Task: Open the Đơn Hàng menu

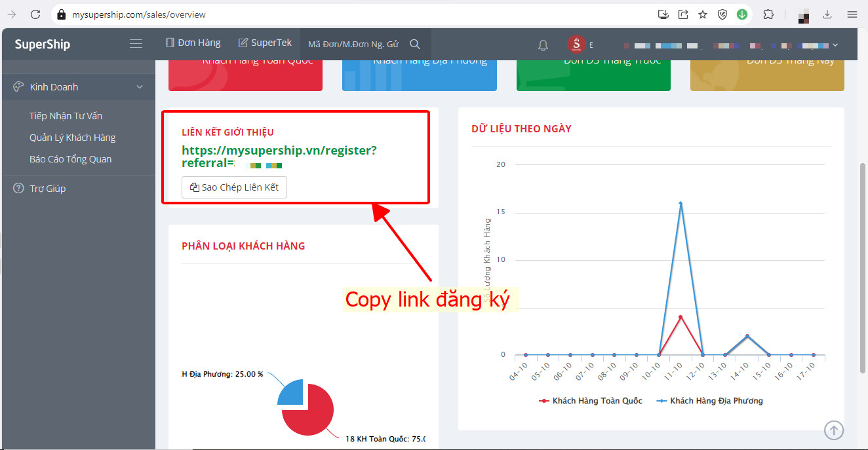Action: tap(193, 43)
